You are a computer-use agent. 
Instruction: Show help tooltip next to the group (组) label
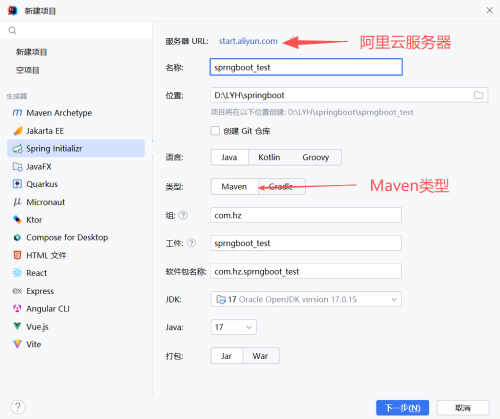point(183,215)
